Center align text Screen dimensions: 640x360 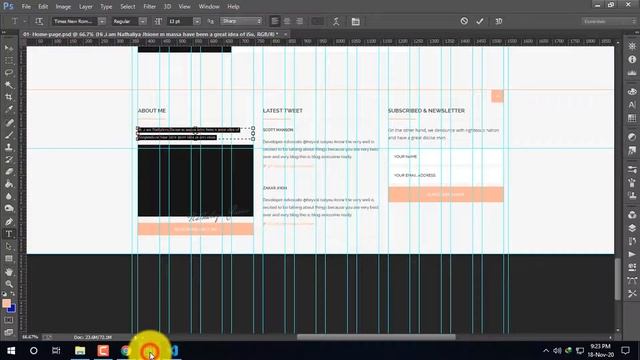click(x=287, y=21)
